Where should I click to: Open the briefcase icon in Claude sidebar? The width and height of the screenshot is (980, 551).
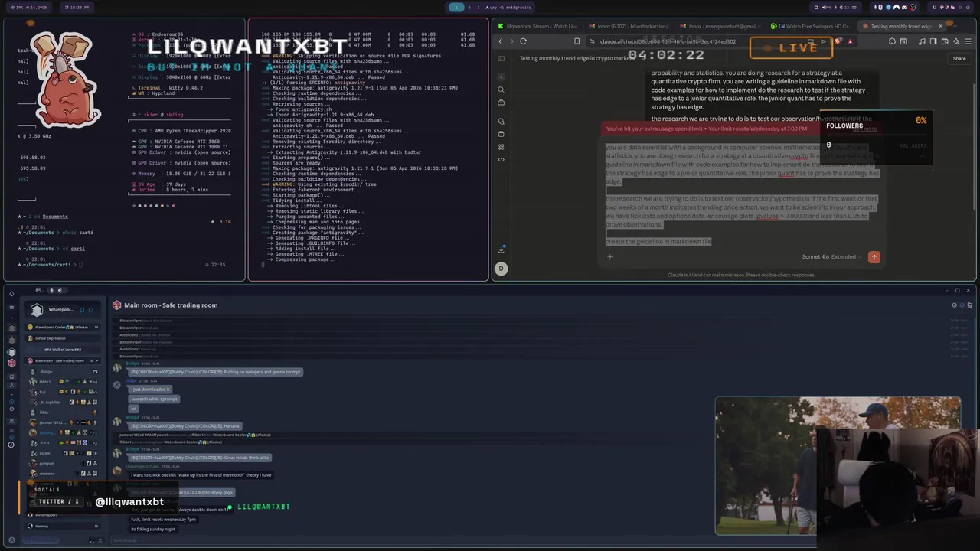click(x=501, y=102)
